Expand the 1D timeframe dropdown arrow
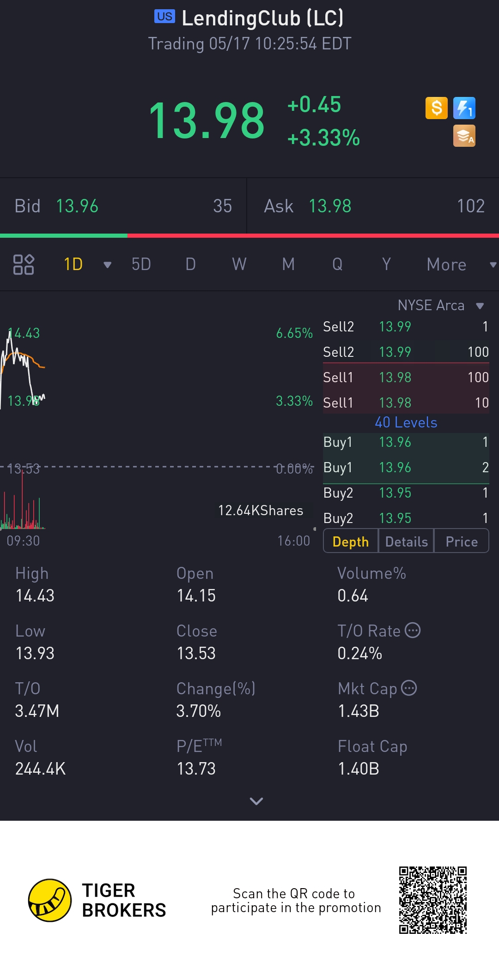 (x=107, y=265)
